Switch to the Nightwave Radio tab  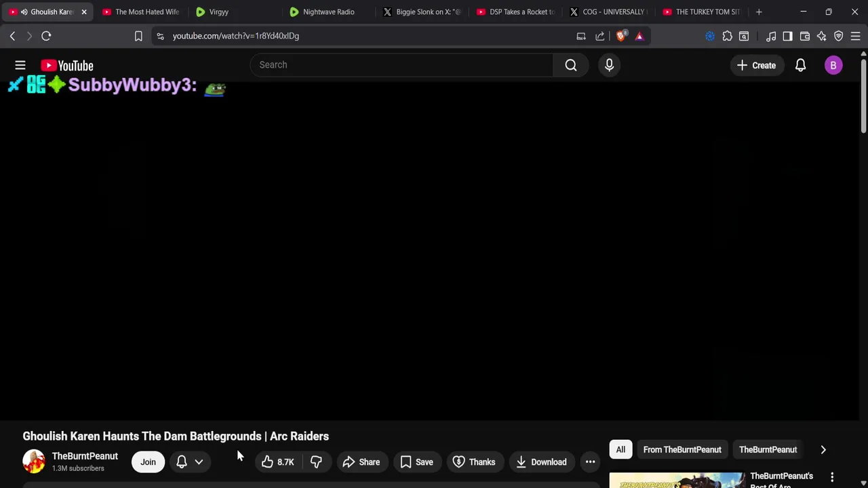(328, 12)
